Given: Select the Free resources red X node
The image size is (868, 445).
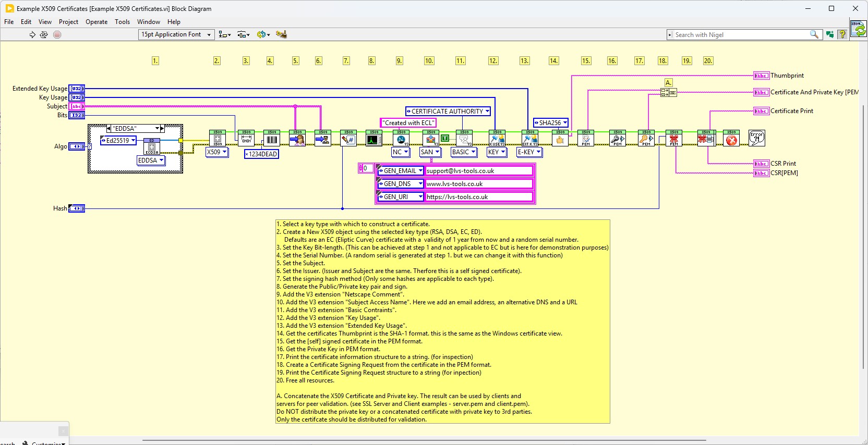Looking at the screenshot, I should coord(731,138).
